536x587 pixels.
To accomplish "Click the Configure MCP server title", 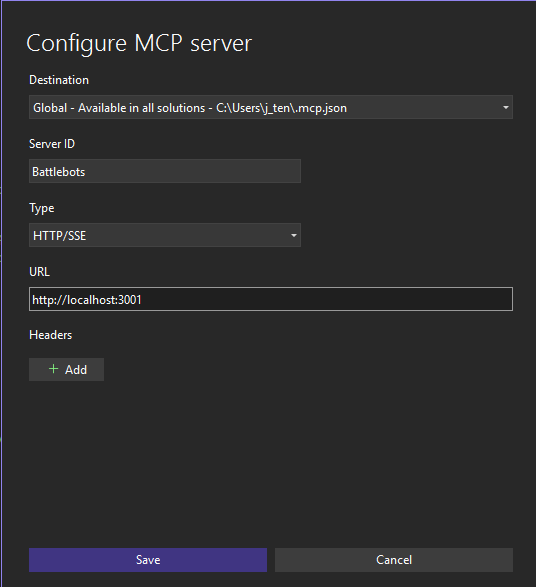I will click(139, 43).
